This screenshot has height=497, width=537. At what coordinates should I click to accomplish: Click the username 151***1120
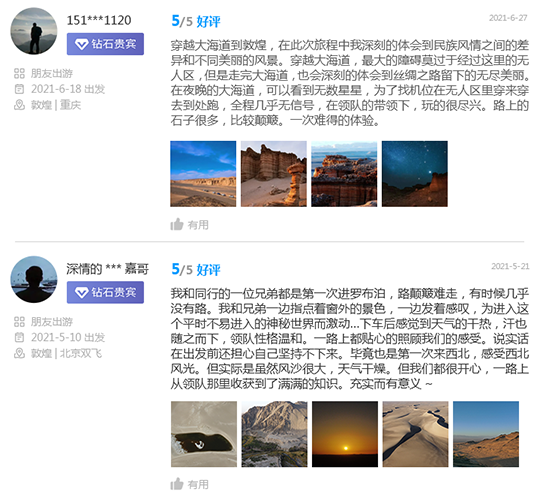click(x=99, y=20)
